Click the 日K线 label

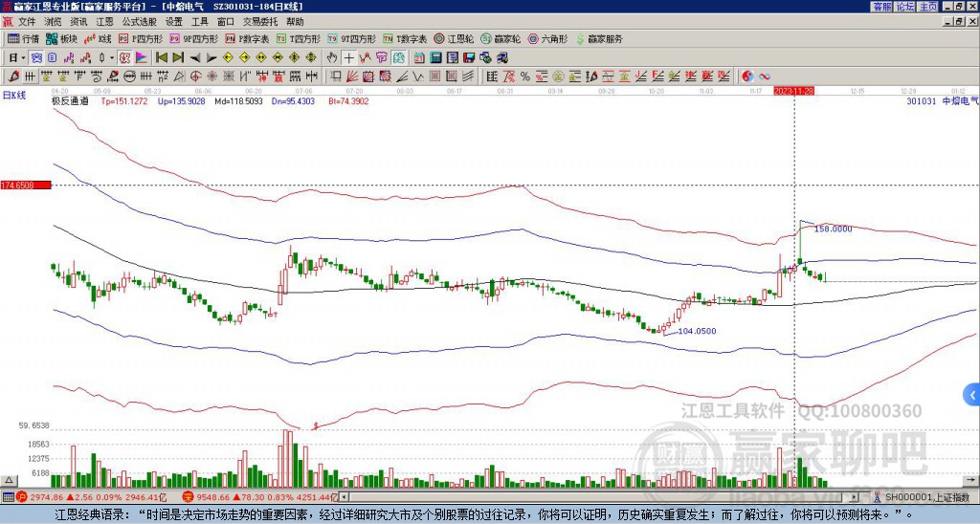click(x=13, y=95)
